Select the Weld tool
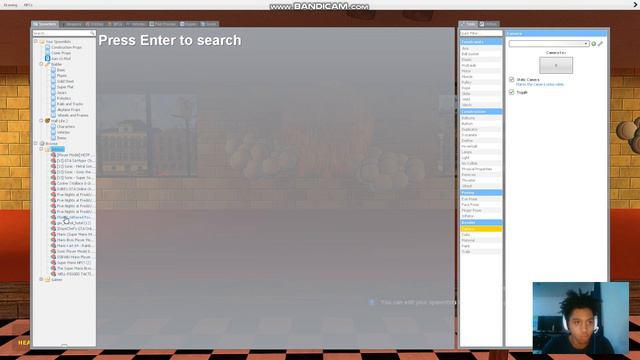The height and width of the screenshot is (360, 640). click(x=481, y=99)
